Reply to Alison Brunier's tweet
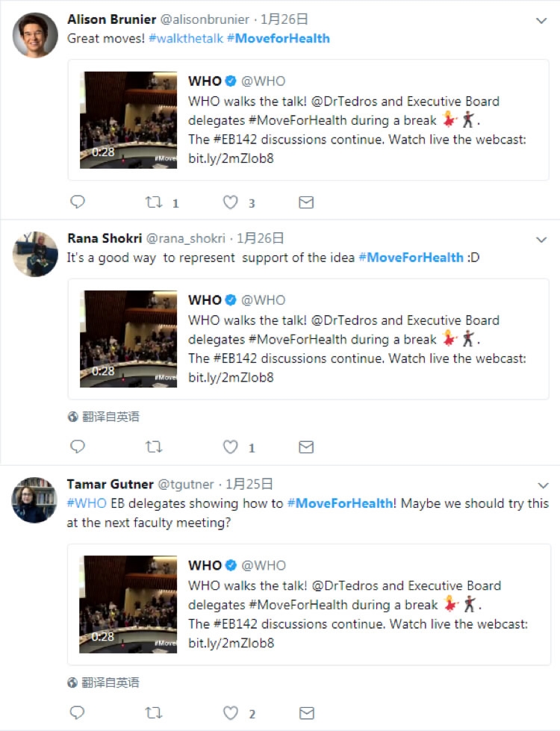 78,202
